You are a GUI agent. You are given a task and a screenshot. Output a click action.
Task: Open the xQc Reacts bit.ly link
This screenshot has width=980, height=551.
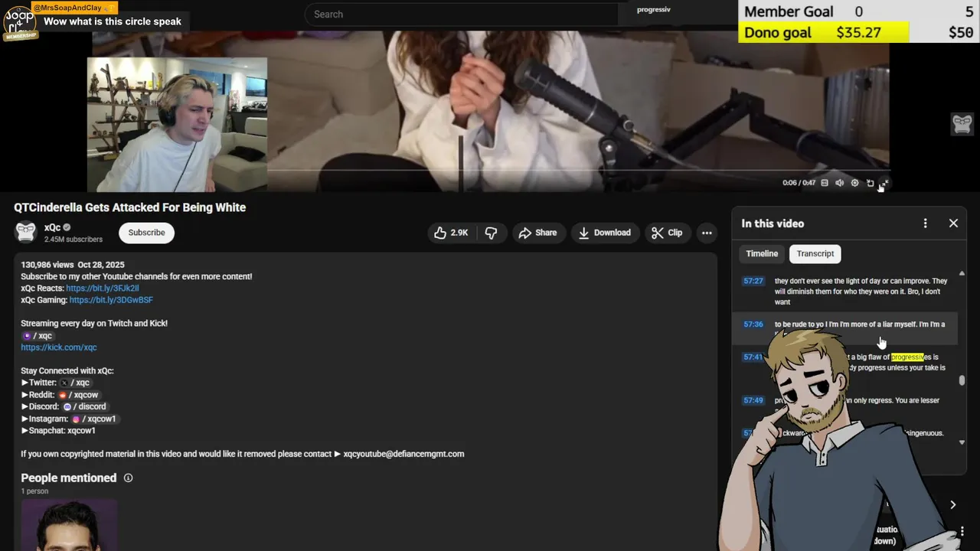point(103,289)
